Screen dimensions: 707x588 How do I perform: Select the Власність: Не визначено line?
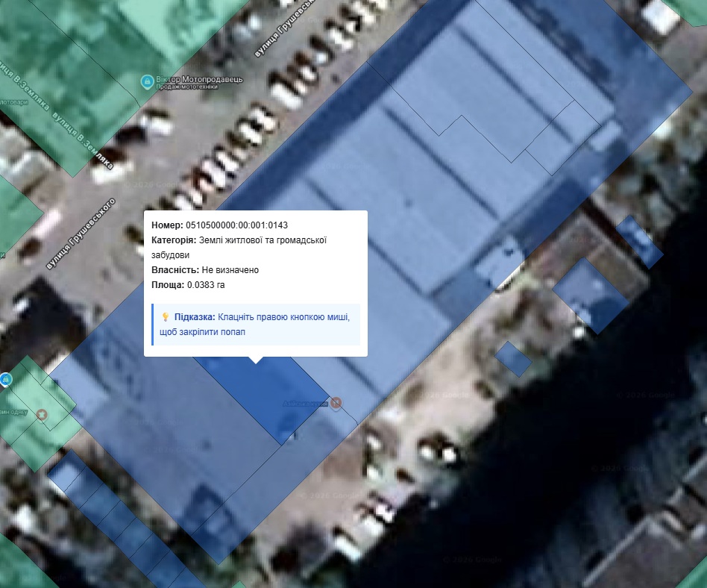click(205, 270)
